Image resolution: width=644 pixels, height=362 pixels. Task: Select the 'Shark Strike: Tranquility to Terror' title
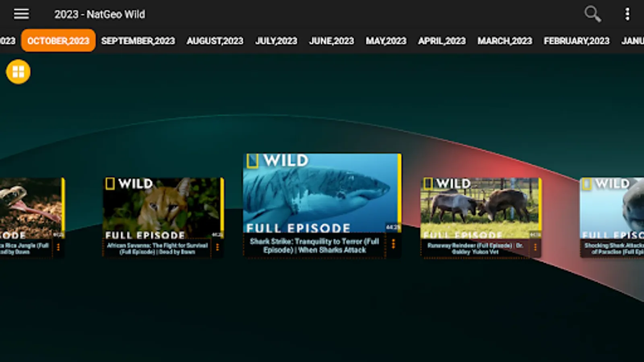click(314, 245)
